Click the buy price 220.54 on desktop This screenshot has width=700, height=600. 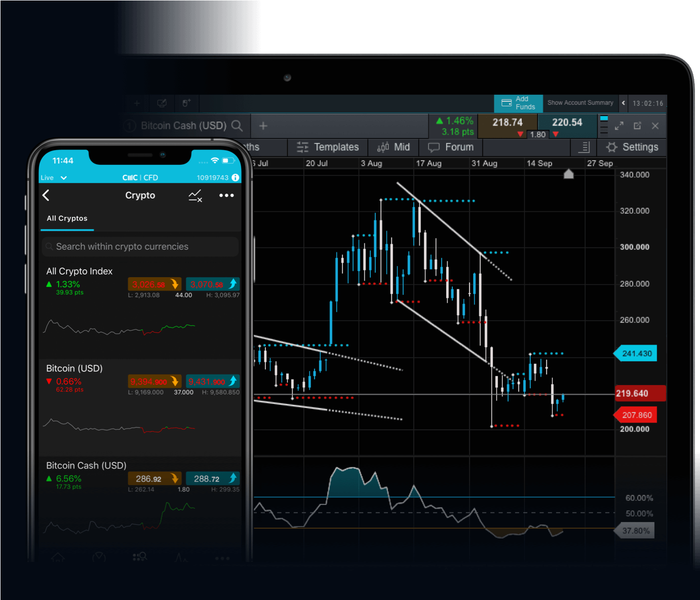tap(567, 123)
